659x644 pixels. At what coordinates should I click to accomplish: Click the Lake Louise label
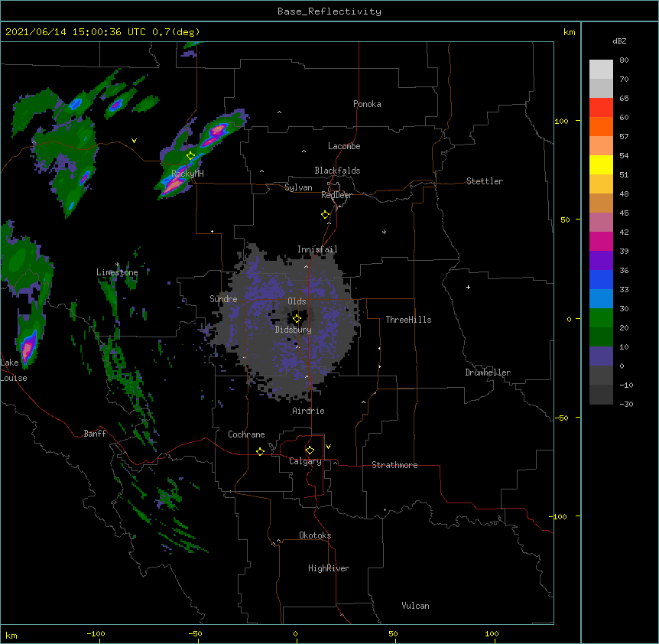(14, 370)
